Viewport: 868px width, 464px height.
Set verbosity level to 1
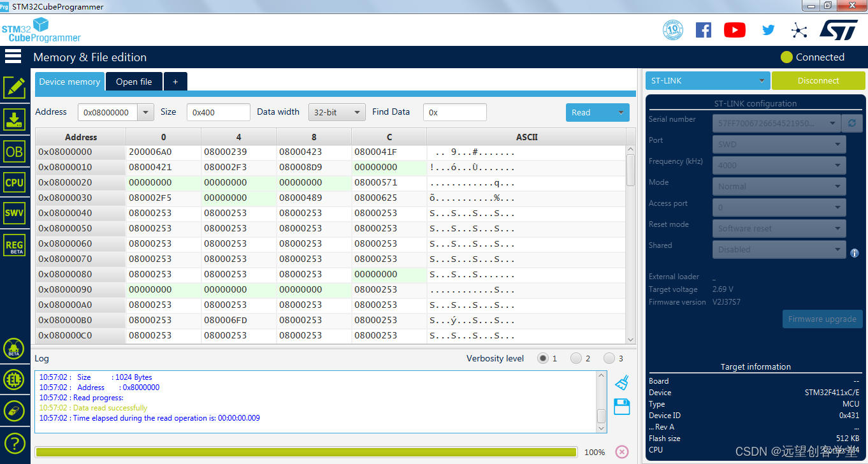[x=543, y=358]
